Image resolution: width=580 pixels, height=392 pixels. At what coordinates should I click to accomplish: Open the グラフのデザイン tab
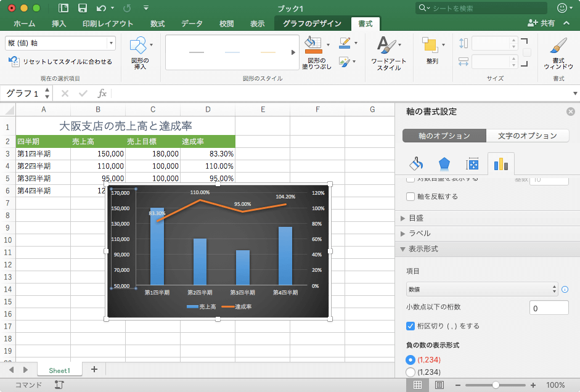pyautogui.click(x=312, y=23)
